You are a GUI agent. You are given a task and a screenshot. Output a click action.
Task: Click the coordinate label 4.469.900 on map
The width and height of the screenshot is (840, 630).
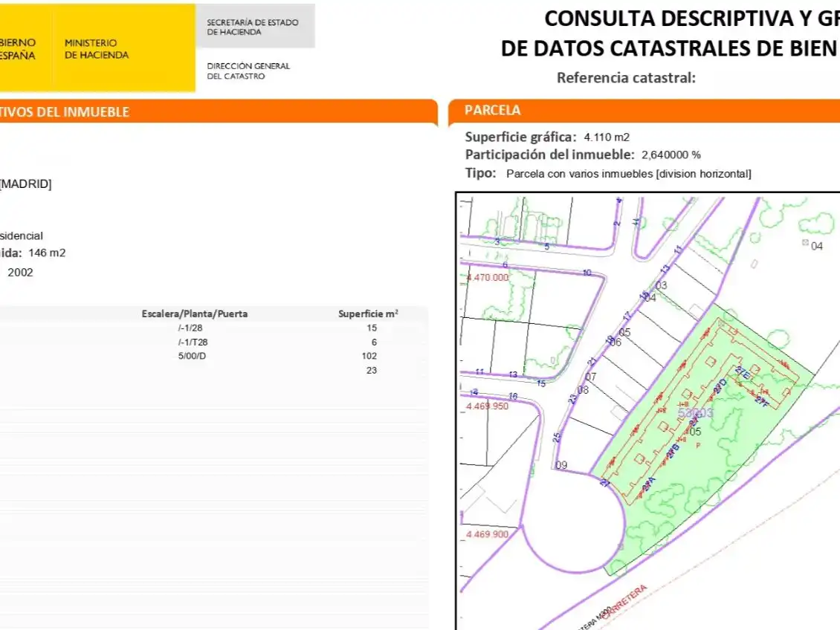(x=487, y=534)
